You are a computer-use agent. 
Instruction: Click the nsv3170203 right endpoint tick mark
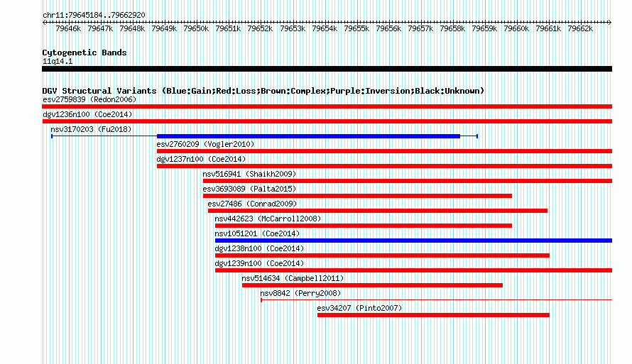coord(477,136)
